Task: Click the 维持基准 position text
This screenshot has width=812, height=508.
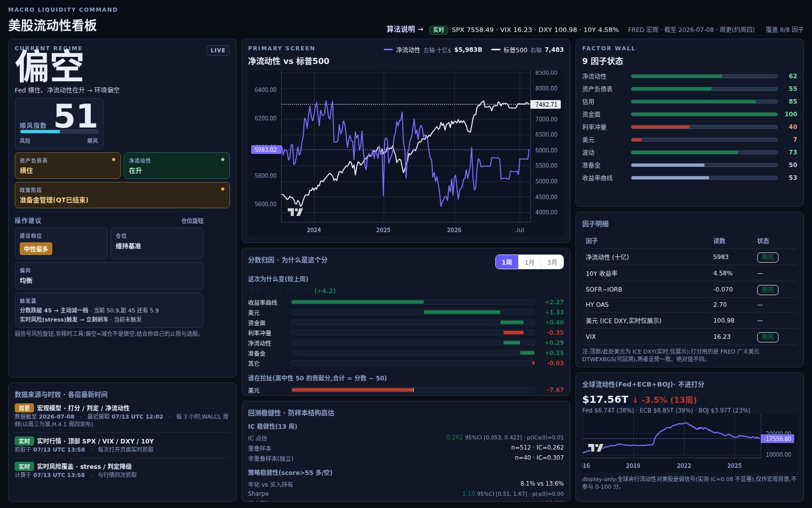Action: [x=128, y=246]
